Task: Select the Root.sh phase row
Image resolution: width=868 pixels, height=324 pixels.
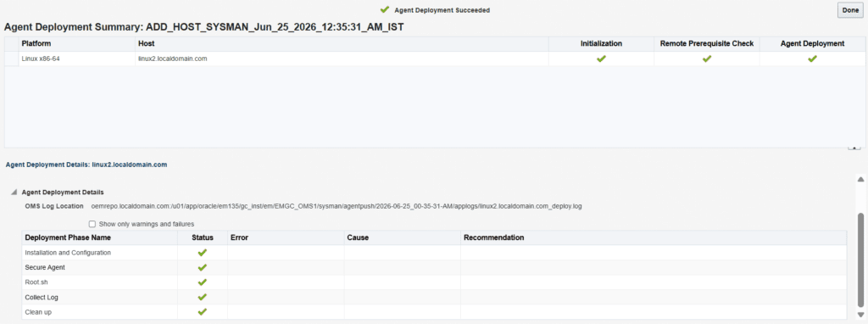Action: pos(434,282)
